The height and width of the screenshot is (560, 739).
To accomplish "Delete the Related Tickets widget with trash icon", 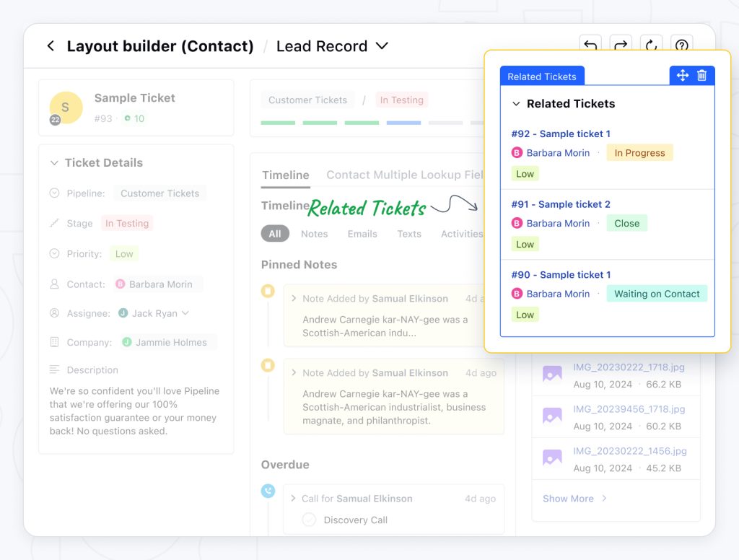I will [x=701, y=76].
